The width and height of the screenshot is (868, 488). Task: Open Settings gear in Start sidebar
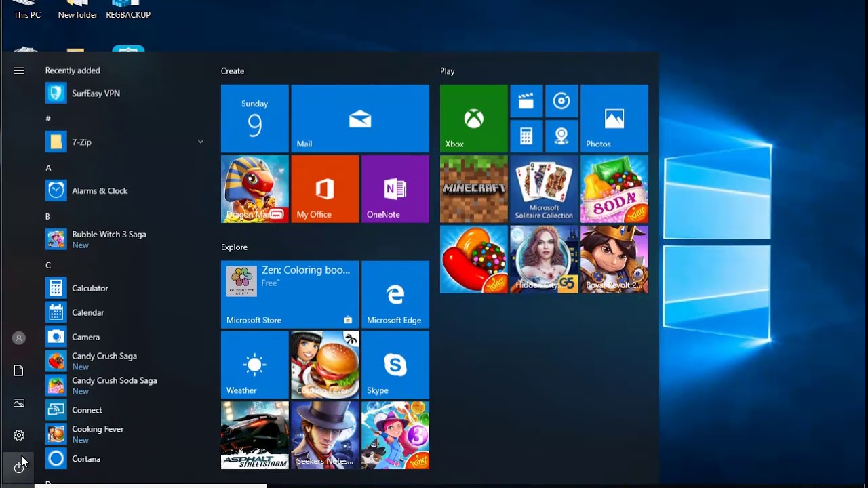coord(19,435)
